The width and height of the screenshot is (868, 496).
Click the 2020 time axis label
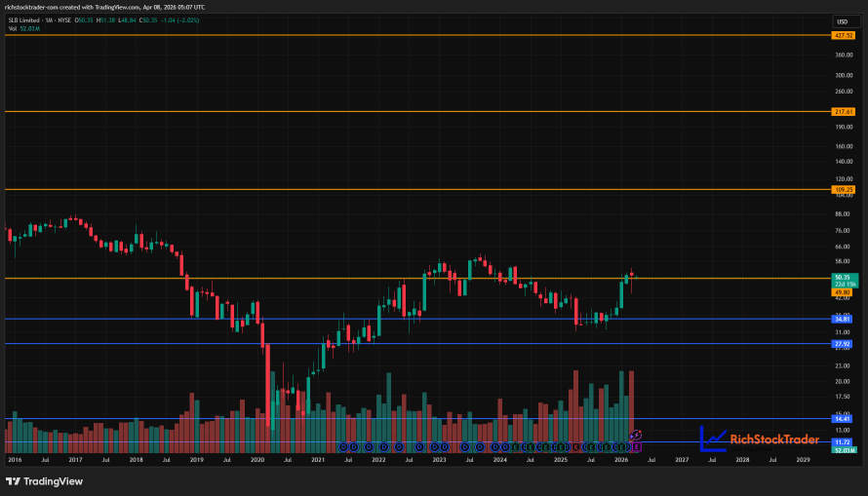pos(257,460)
